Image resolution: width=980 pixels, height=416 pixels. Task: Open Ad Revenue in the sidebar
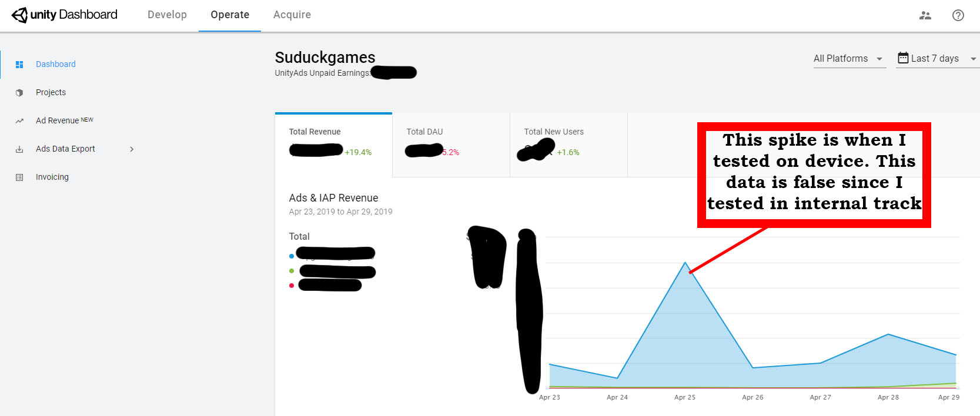[57, 120]
